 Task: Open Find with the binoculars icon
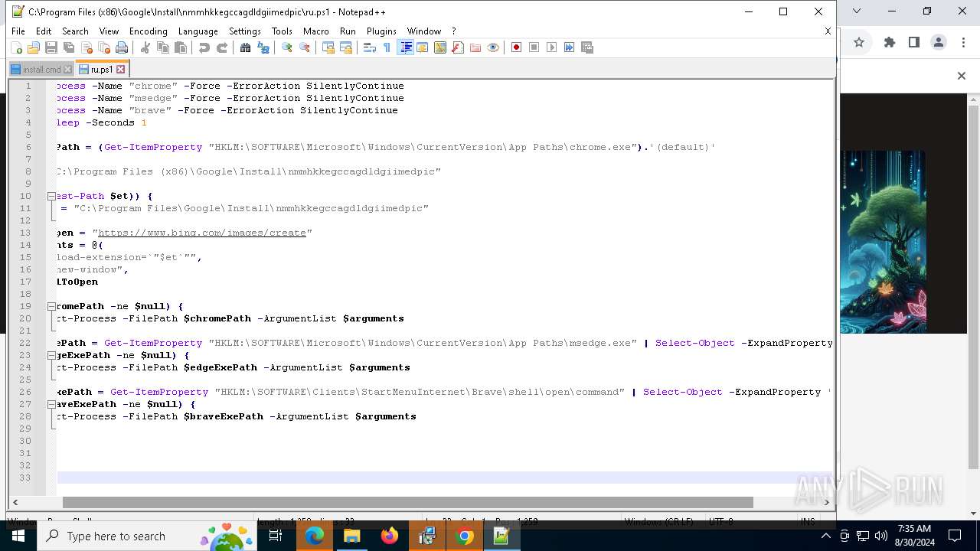pyautogui.click(x=246, y=47)
